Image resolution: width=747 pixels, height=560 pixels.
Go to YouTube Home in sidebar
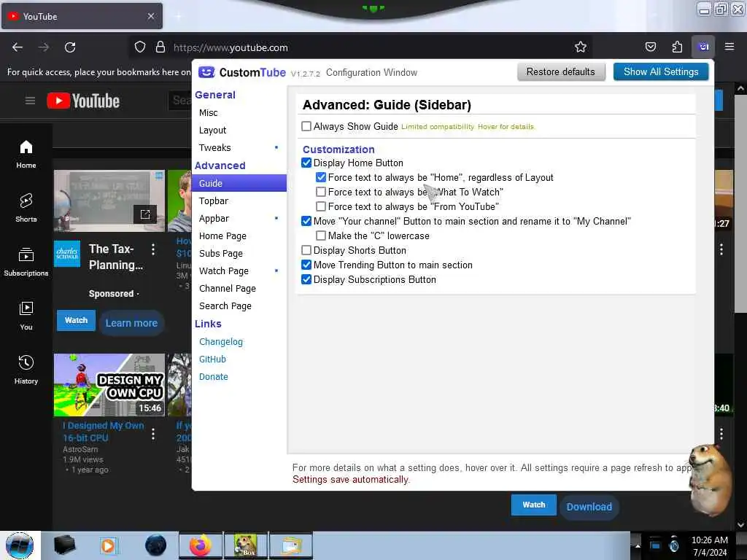coord(26,155)
